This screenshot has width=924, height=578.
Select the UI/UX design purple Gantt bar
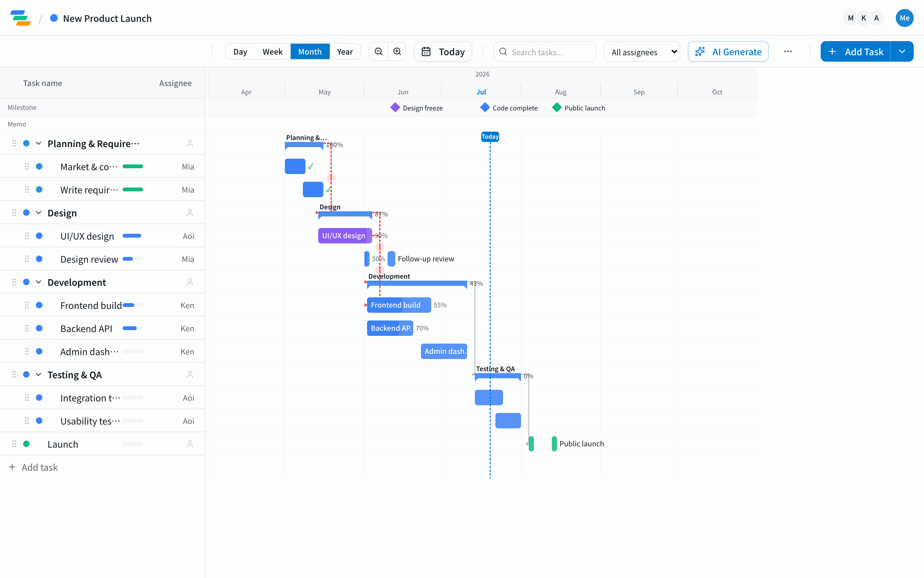345,236
